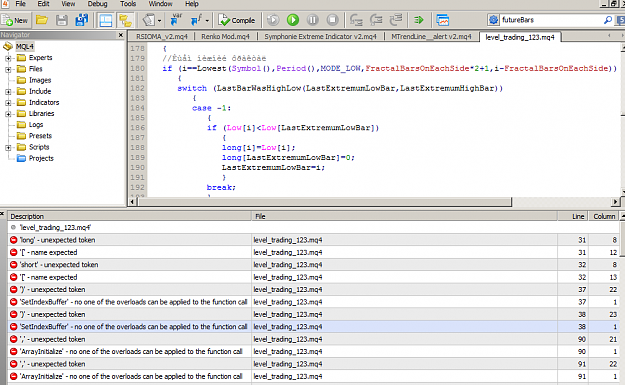Click the code editor horizontal scrollbar

[325, 202]
